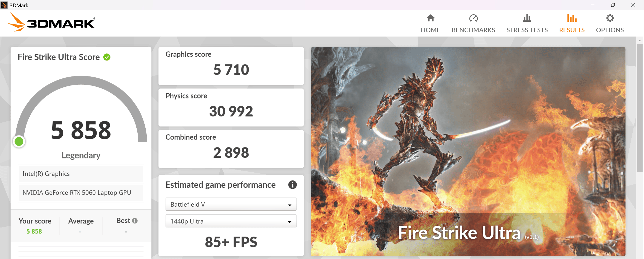The width and height of the screenshot is (644, 259).
Task: Click the Intel(R) Graphics entry
Action: coord(81,174)
